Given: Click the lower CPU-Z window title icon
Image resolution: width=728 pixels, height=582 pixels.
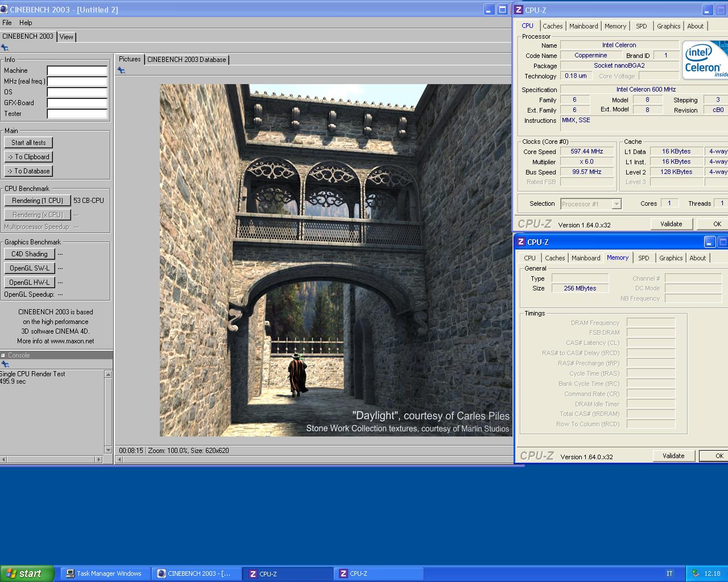Looking at the screenshot, I should 520,242.
